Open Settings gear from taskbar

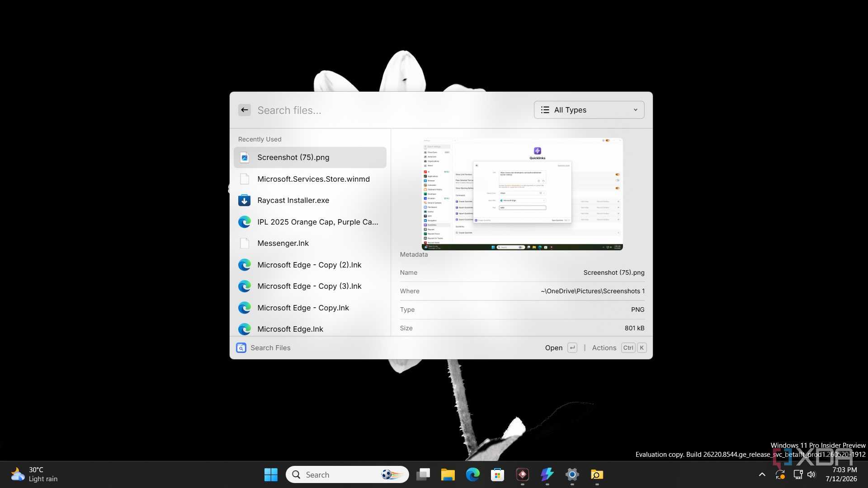click(x=572, y=474)
